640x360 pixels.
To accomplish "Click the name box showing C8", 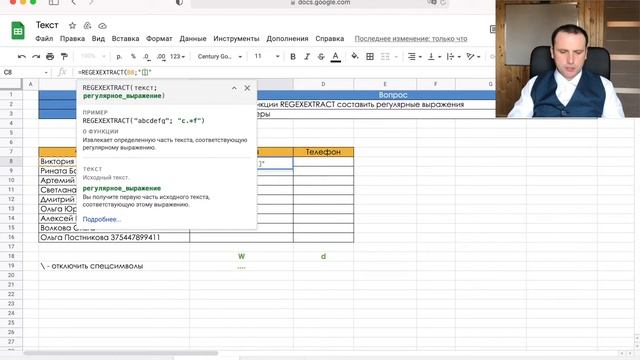I will tap(25, 72).
